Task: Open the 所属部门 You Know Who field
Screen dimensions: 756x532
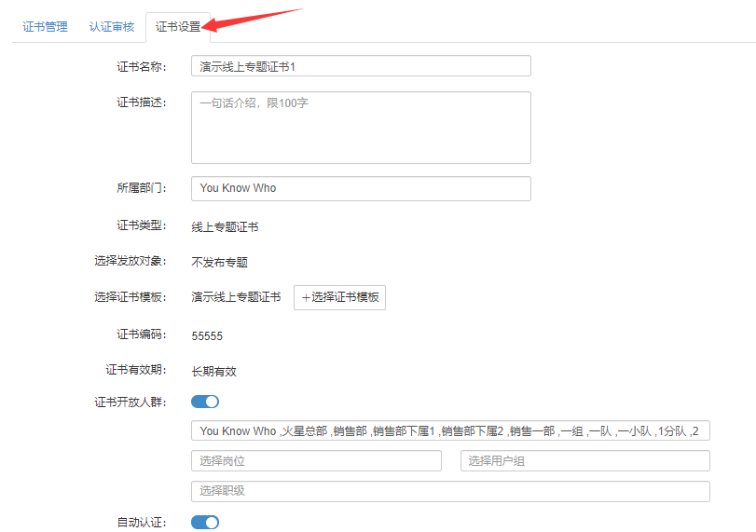Action: 361,188
